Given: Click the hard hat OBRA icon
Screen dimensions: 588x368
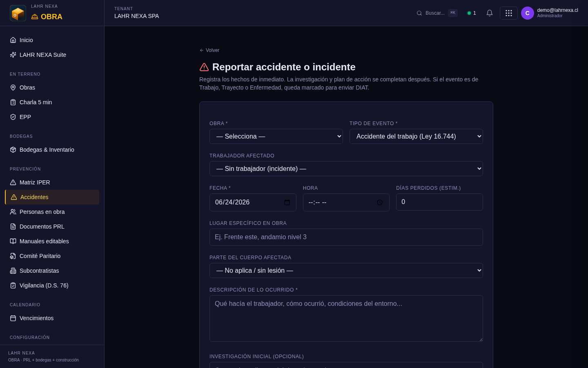Looking at the screenshot, I should pyautogui.click(x=35, y=17).
